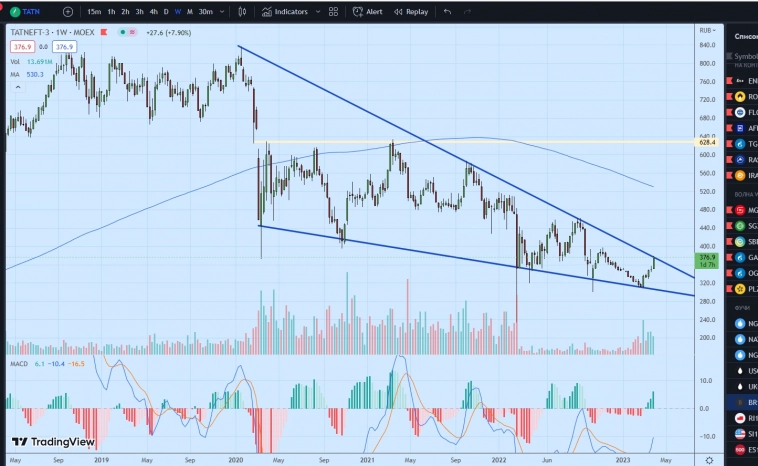758x466 pixels.
Task: Switch chart to the D daily timeframe
Action: coord(166,12)
